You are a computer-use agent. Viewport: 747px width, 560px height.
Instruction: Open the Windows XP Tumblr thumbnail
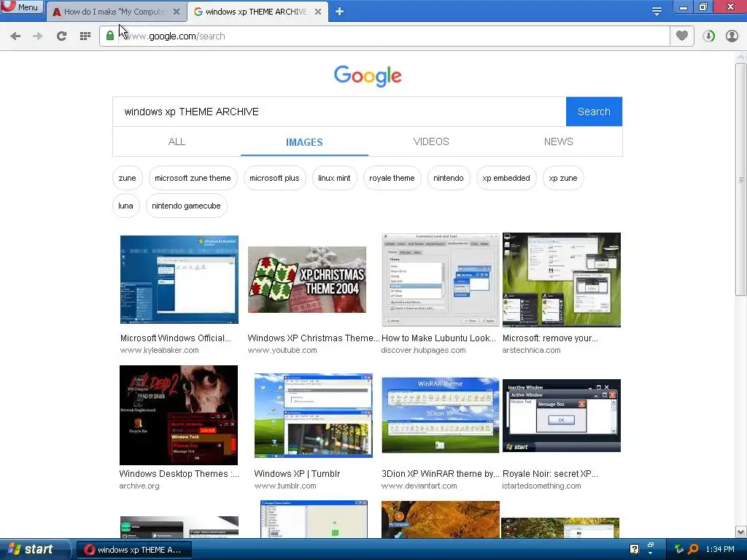click(314, 415)
